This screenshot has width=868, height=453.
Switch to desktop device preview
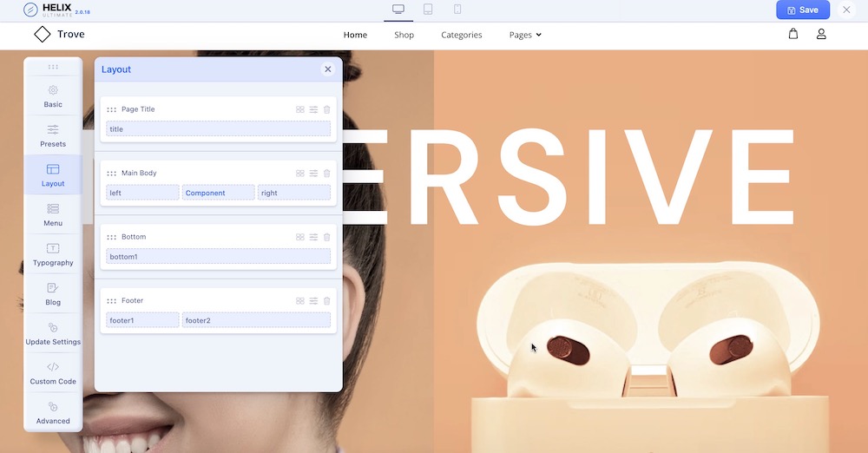[x=398, y=10]
